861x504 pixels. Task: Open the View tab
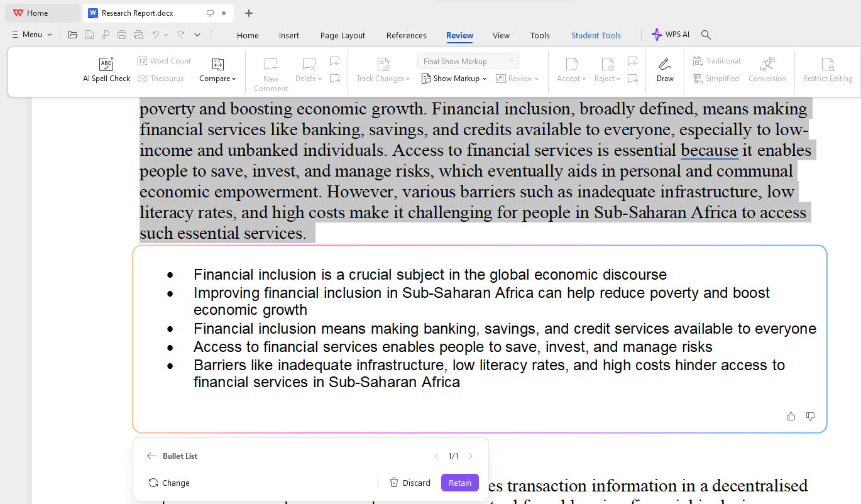click(x=501, y=35)
